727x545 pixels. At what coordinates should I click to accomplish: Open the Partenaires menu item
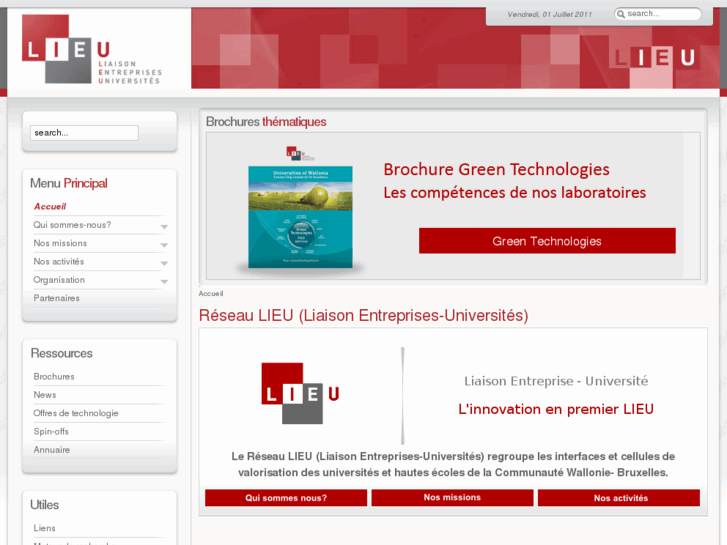coord(57,298)
